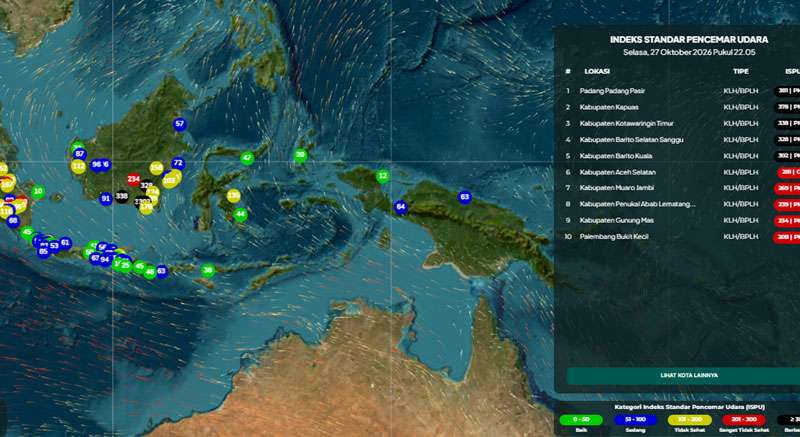Click the 381 ISPU badge for Padang Pasir

point(787,91)
